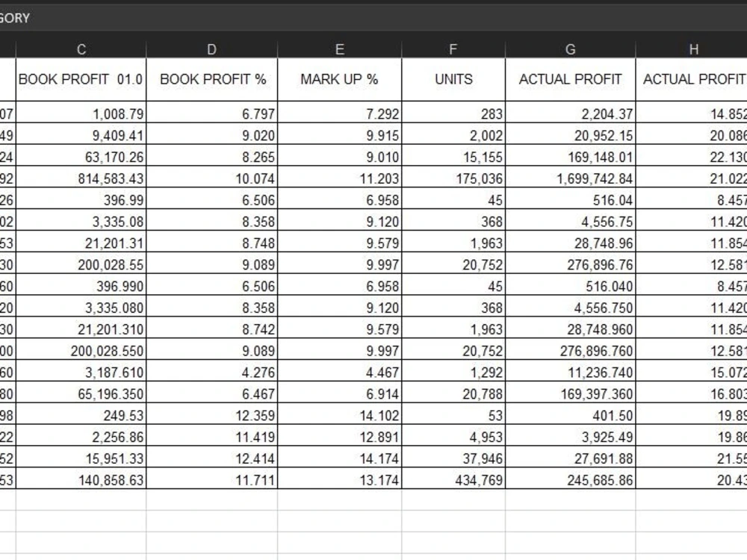The width and height of the screenshot is (747, 560).
Task: Click units cell 2,002
Action: point(453,134)
